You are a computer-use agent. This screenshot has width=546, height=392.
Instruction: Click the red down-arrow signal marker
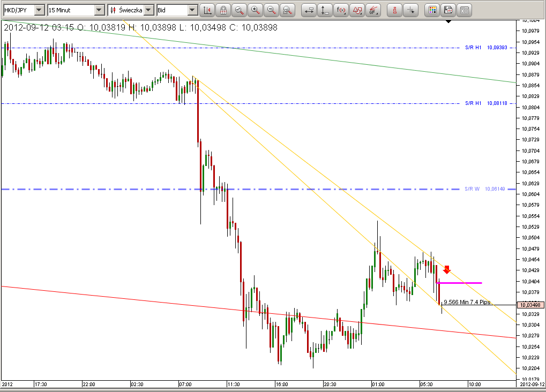click(x=447, y=270)
